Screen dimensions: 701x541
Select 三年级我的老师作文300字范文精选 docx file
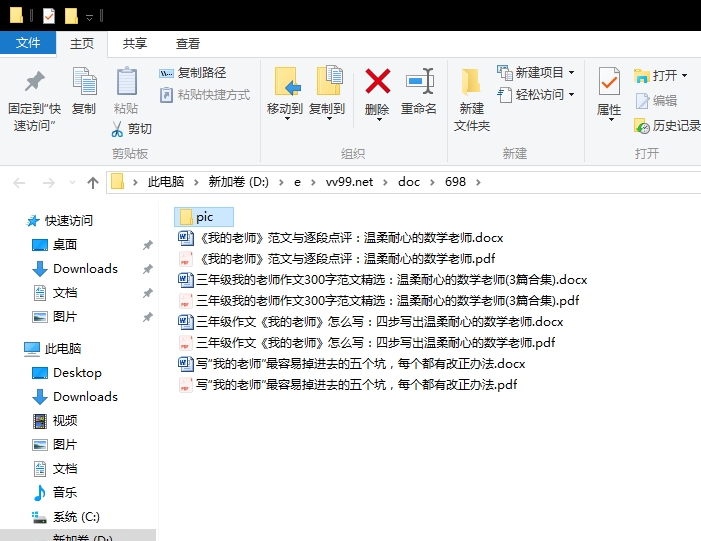[382, 279]
